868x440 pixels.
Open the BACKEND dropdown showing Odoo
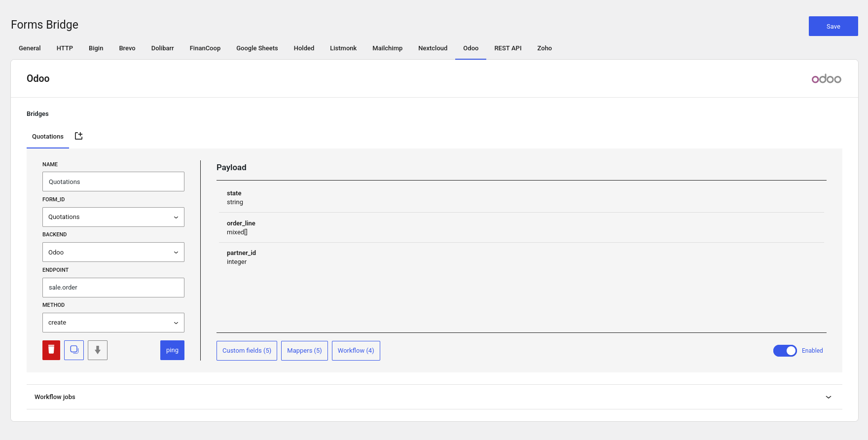click(113, 252)
